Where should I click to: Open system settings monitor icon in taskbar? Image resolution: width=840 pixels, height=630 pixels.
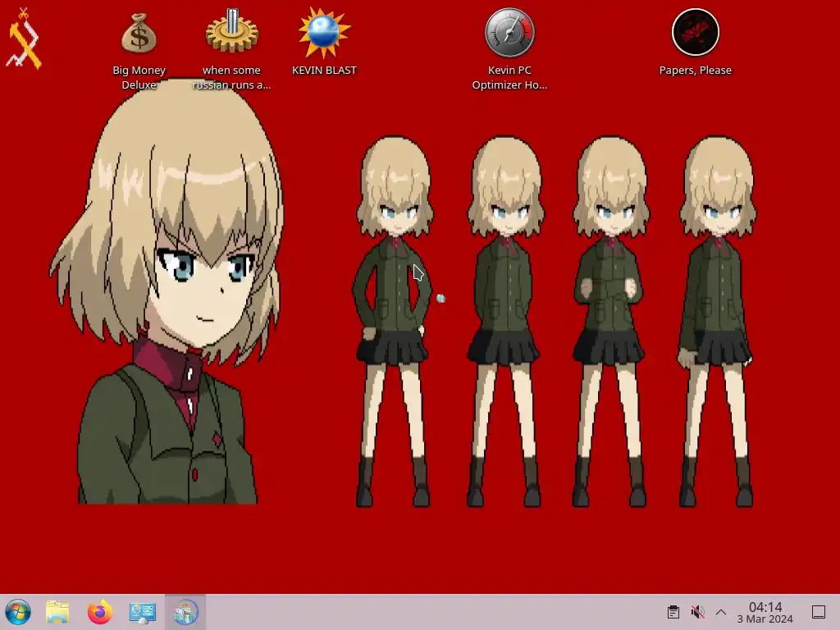coord(143,612)
